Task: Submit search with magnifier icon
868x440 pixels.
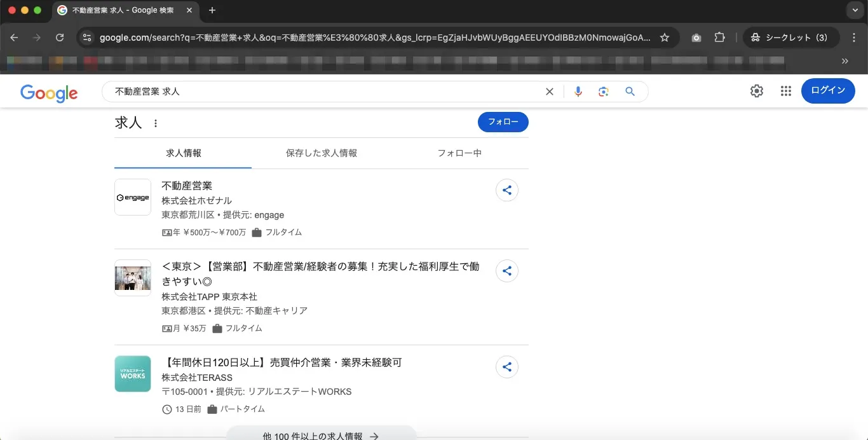Action: (x=630, y=92)
